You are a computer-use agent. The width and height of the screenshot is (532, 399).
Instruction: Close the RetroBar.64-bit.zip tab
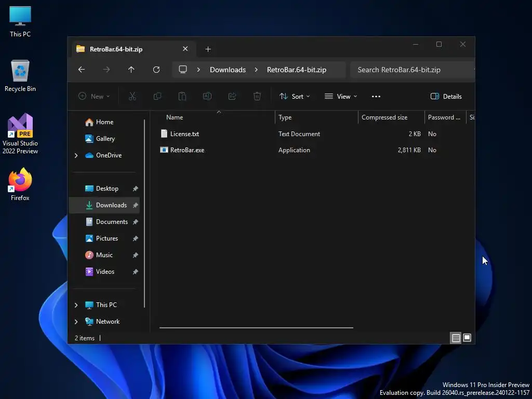pos(185,49)
